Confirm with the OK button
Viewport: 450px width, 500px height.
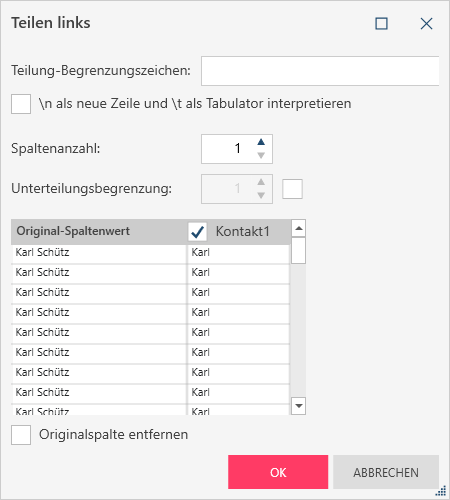278,472
